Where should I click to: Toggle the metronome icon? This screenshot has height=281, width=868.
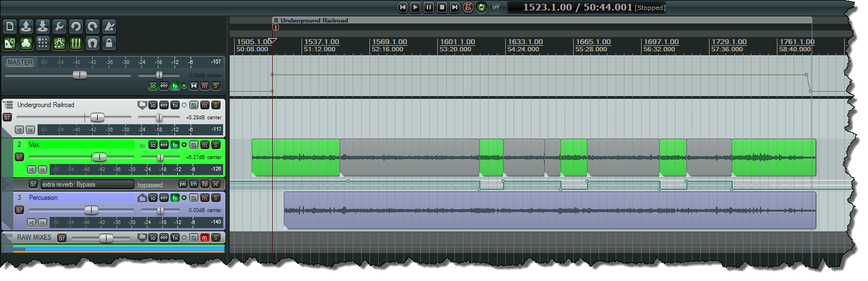coord(109,26)
